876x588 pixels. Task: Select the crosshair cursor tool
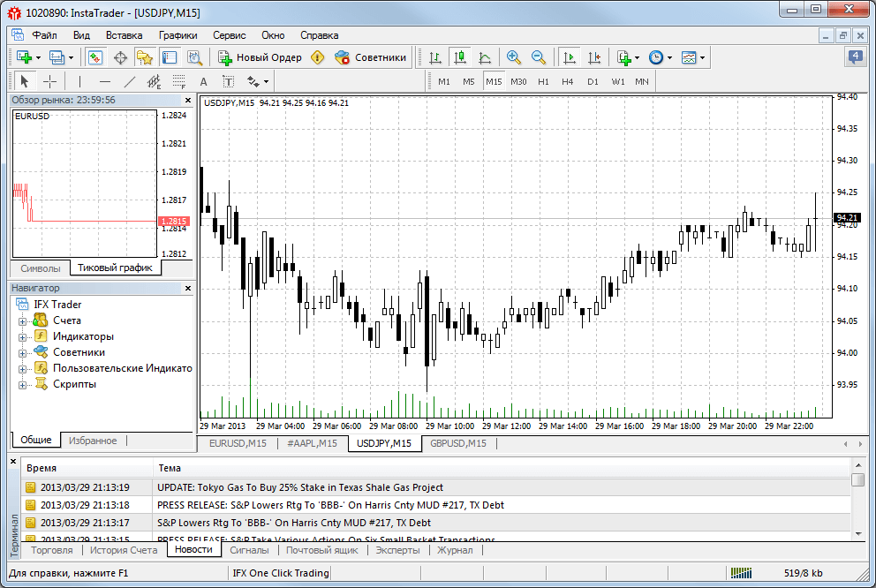point(50,81)
